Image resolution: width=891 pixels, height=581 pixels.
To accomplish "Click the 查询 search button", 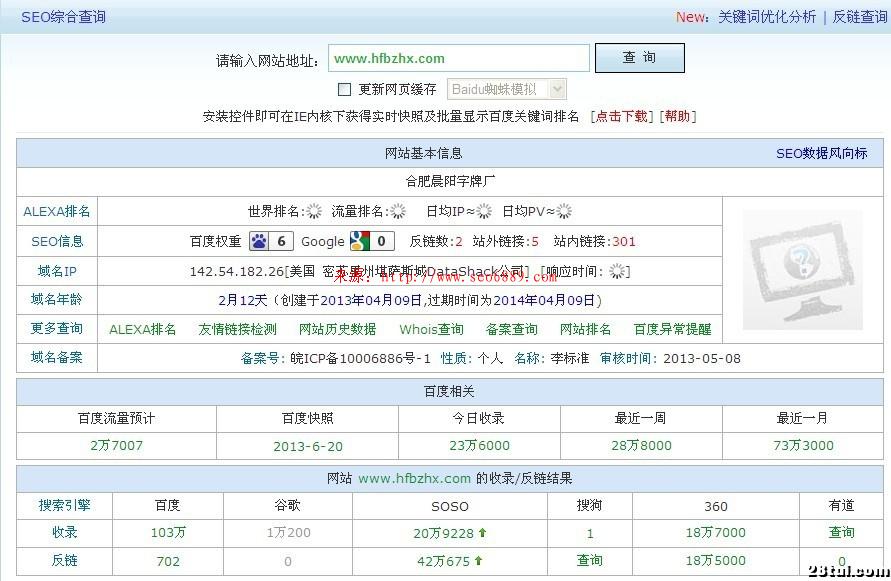I will [639, 57].
